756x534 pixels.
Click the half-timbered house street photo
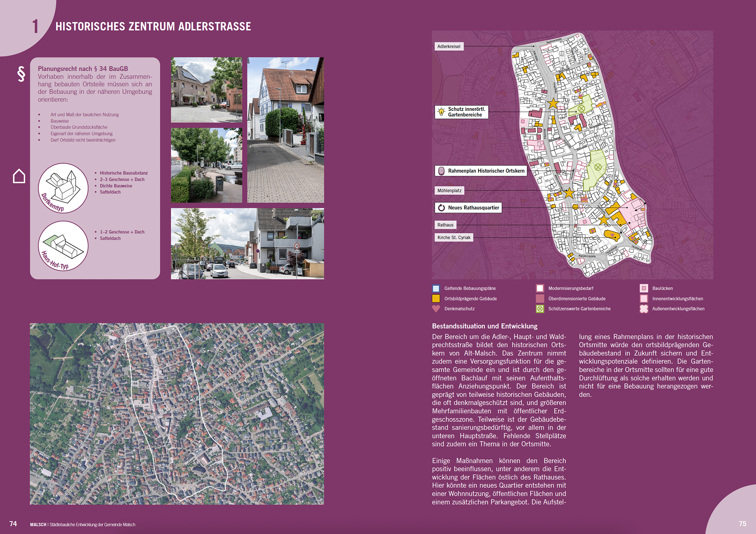point(285,130)
